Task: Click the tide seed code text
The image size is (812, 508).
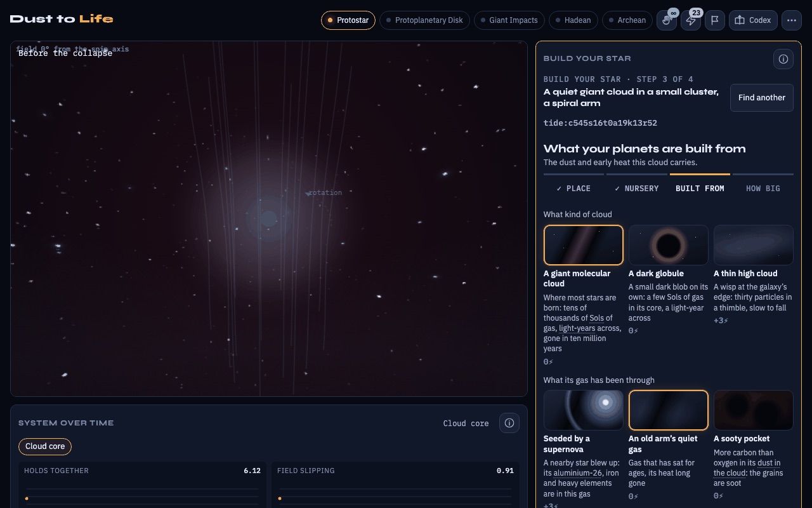Action: 600,123
